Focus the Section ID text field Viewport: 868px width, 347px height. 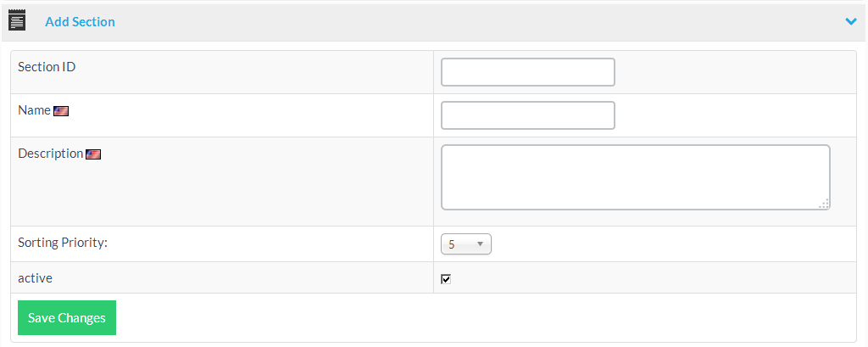pyautogui.click(x=527, y=72)
